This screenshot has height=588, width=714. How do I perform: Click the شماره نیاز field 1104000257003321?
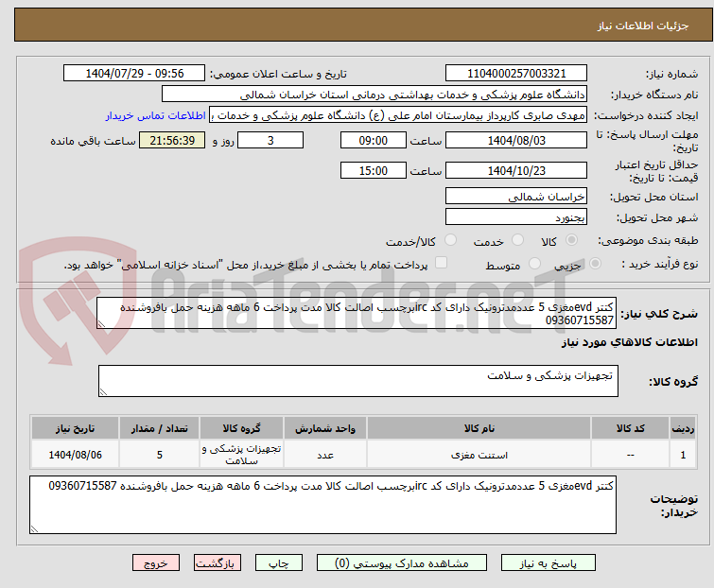516,73
